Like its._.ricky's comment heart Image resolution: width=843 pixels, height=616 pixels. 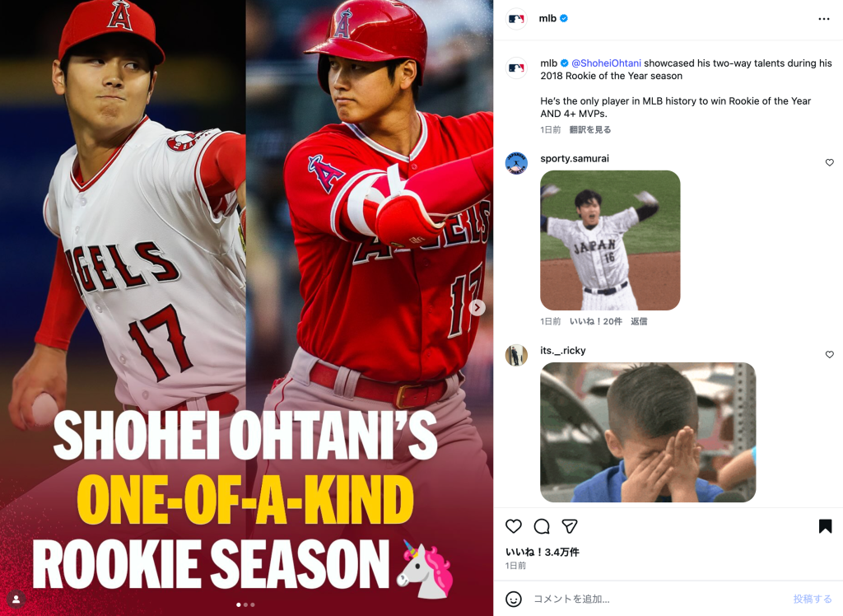click(830, 355)
